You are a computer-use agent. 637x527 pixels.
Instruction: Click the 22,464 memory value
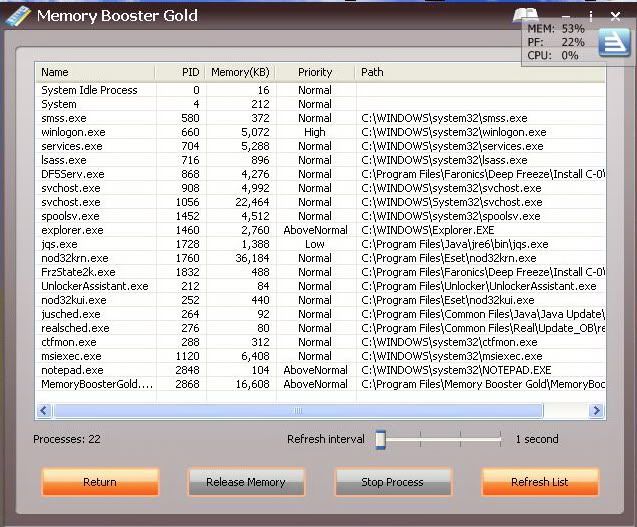click(x=252, y=202)
